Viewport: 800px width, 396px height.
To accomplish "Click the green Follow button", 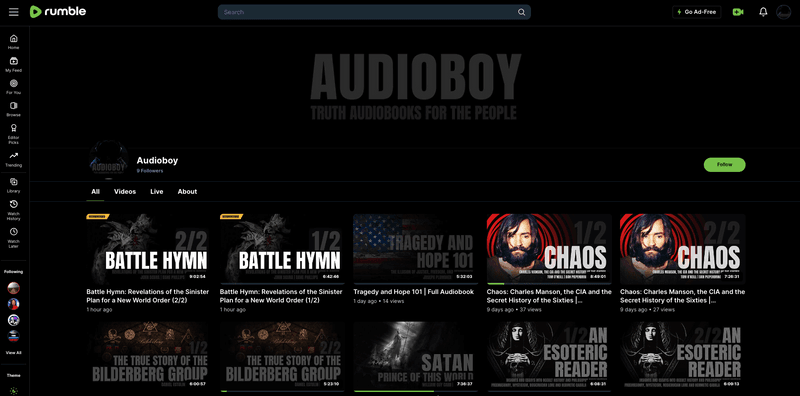I will pos(724,165).
